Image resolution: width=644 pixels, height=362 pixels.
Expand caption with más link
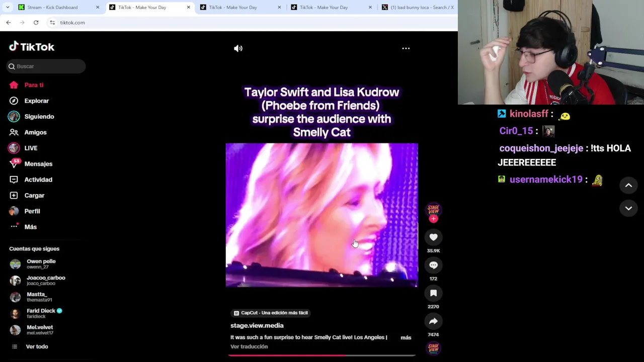(x=406, y=337)
